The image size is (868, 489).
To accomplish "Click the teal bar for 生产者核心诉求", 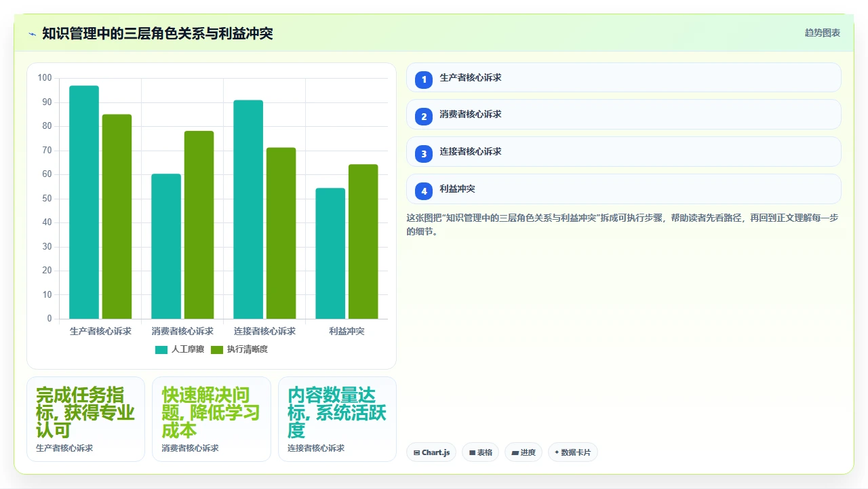I will tap(84, 202).
